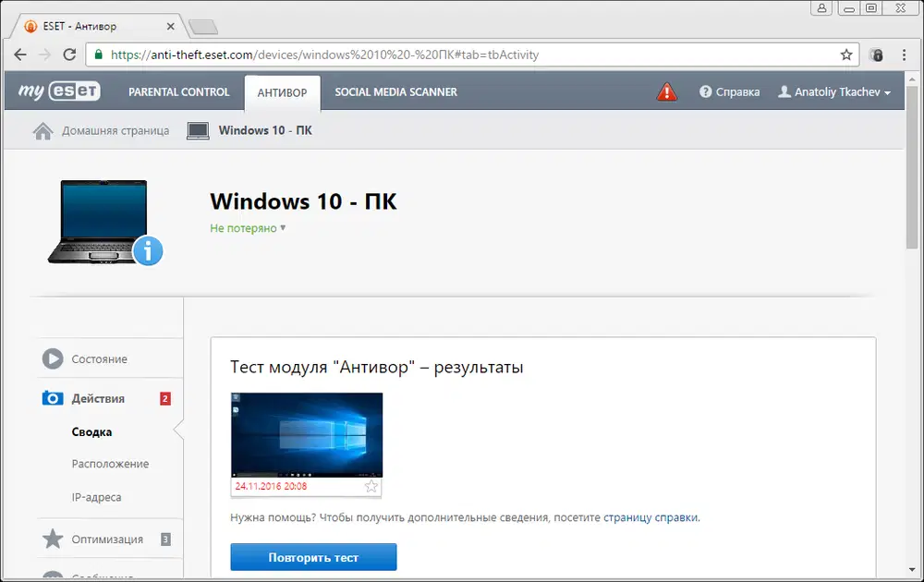Switch to the PARENTAL CONTROL tab

coord(178,91)
